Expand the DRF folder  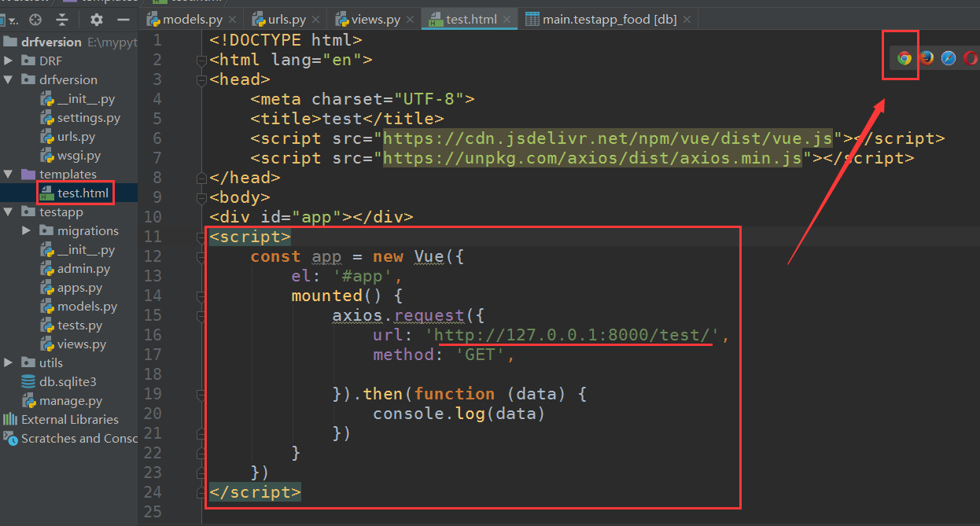[x=9, y=61]
